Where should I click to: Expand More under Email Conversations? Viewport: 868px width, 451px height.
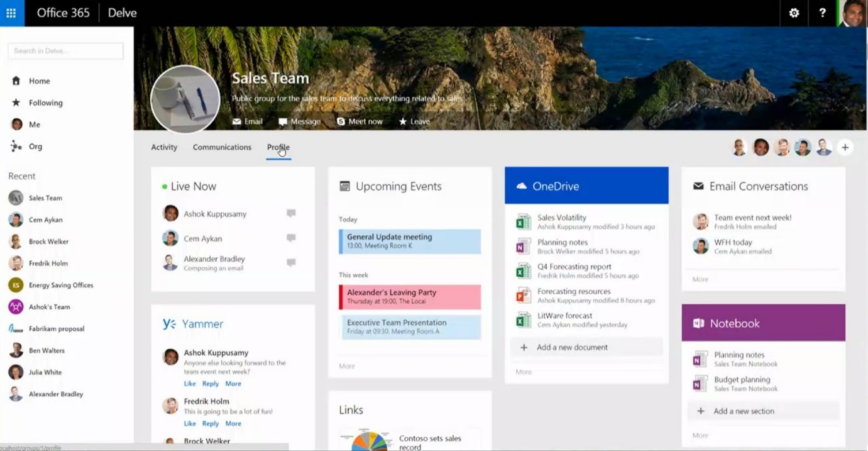pos(700,279)
